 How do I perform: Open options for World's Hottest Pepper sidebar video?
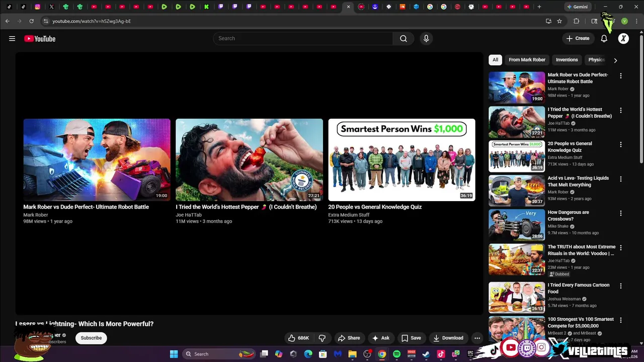(x=620, y=110)
